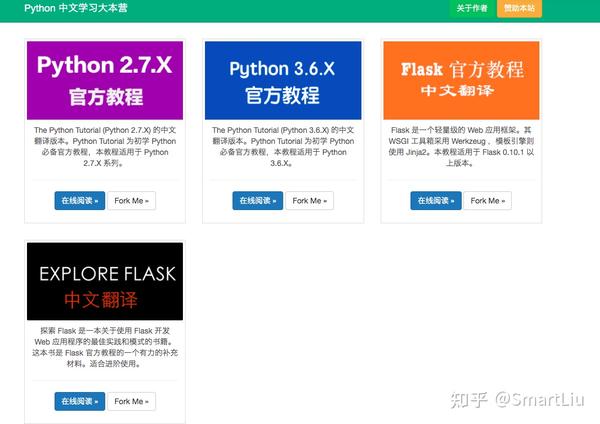
Task: Select the Python 2.7.X tutorial description text
Action: [105, 147]
